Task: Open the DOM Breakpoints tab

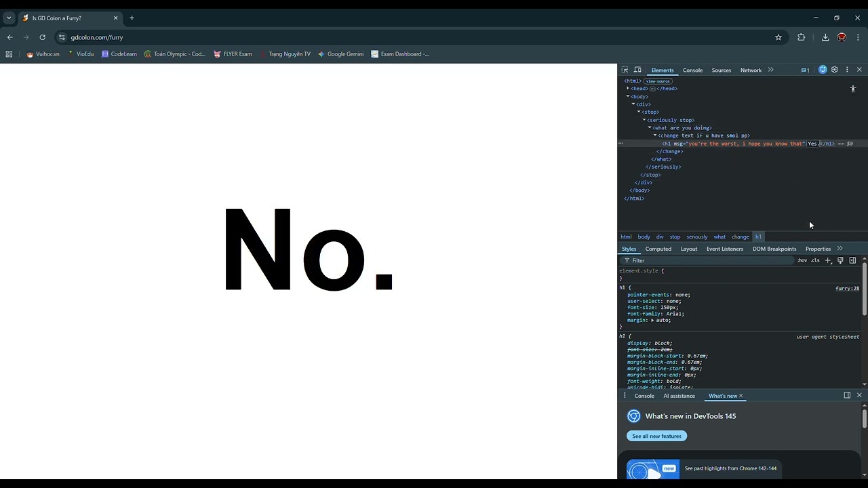Action: tap(774, 249)
